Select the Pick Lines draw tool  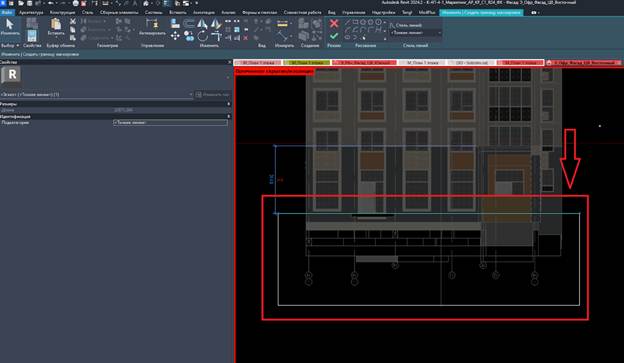click(363, 37)
